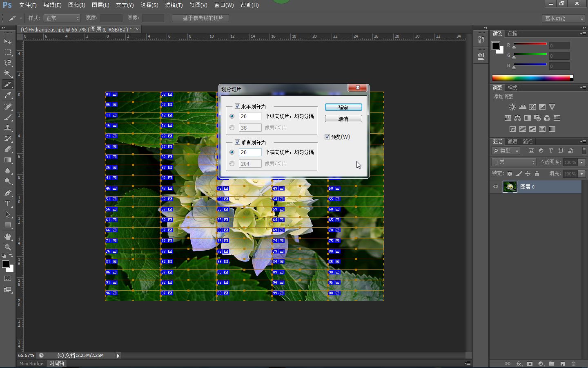Click the lock all icon

(x=537, y=174)
